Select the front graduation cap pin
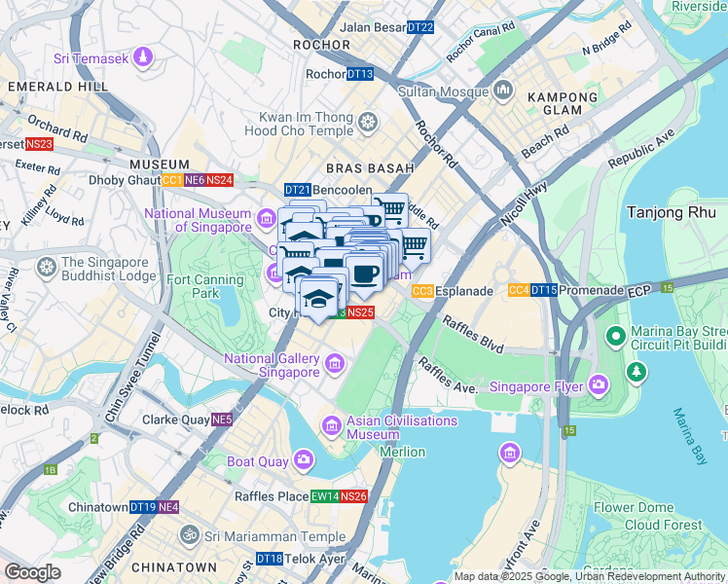728x584 pixels. (319, 299)
